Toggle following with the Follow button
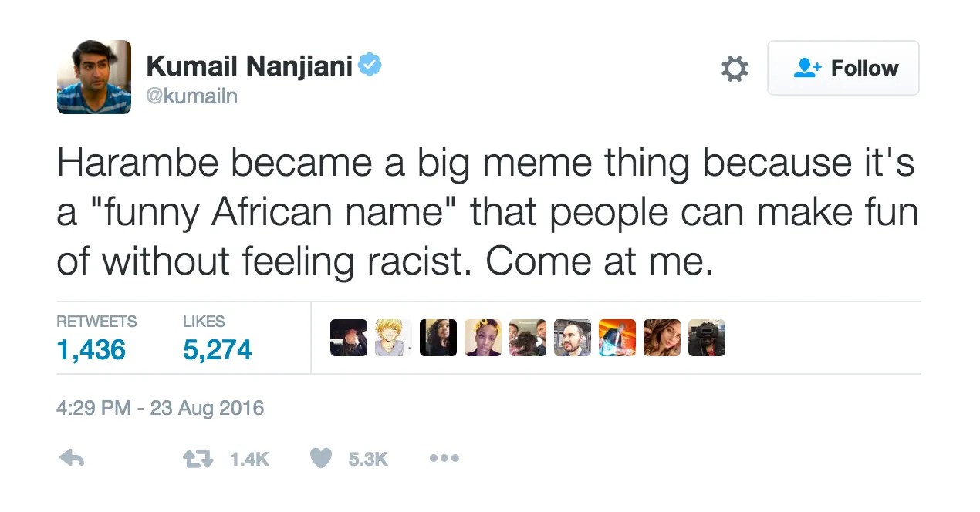Image resolution: width=980 pixels, height=512 pixels. coord(843,68)
